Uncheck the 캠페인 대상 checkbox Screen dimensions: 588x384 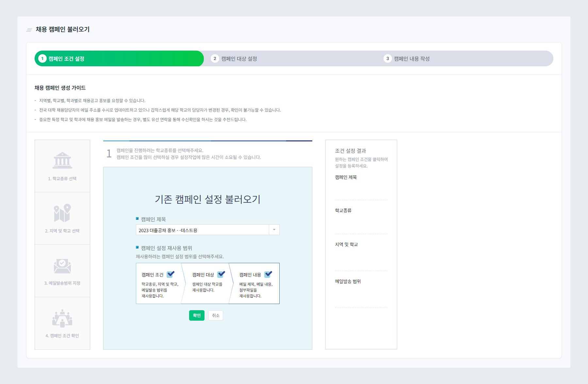pyautogui.click(x=220, y=275)
